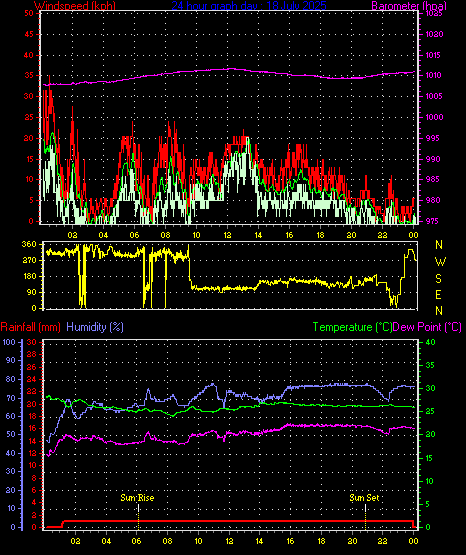The height and width of the screenshot is (555, 466).
Task: Click the '360' wind direction axis value
Action: pyautogui.click(x=29, y=244)
